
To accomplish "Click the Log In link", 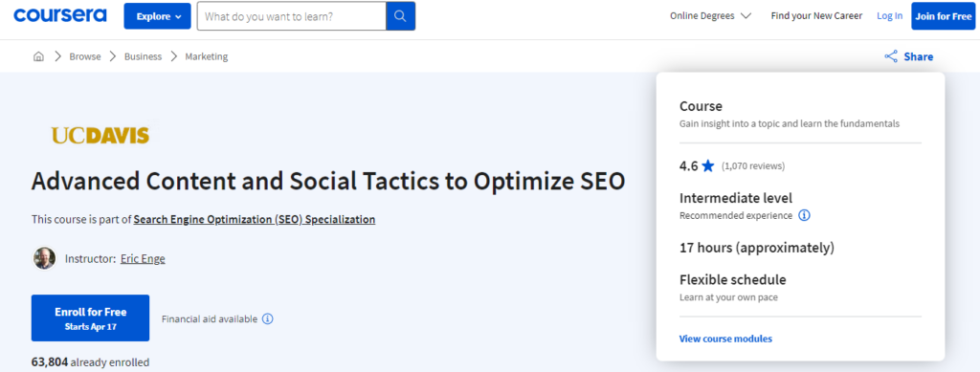I will (889, 16).
